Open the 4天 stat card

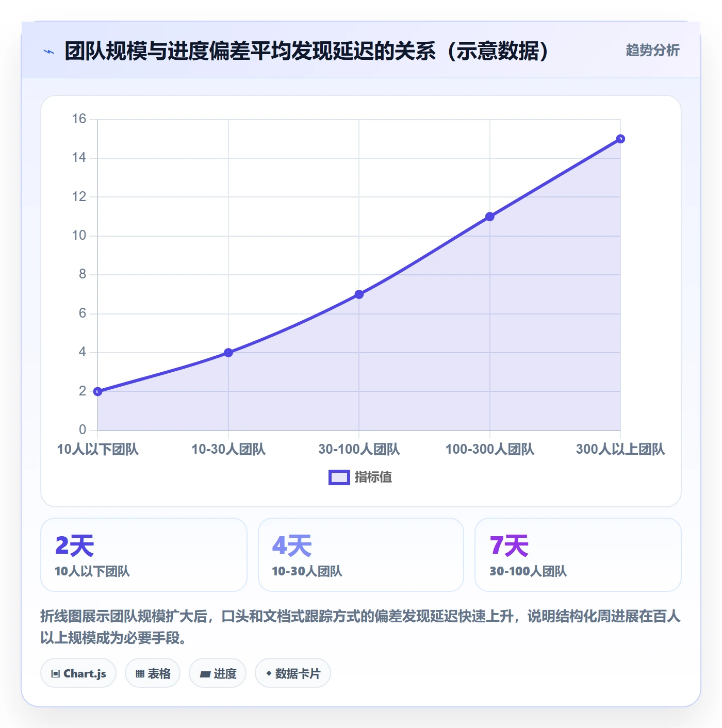(x=361, y=555)
